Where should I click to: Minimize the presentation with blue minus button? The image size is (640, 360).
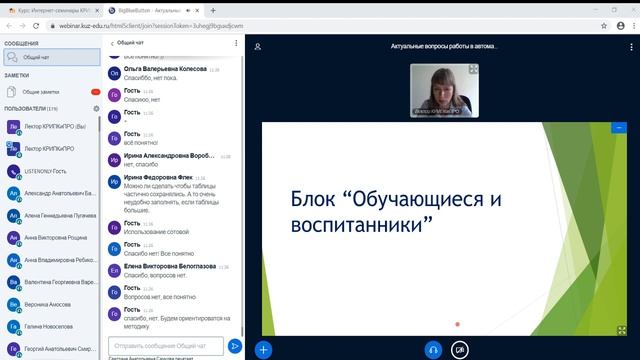pos(619,128)
